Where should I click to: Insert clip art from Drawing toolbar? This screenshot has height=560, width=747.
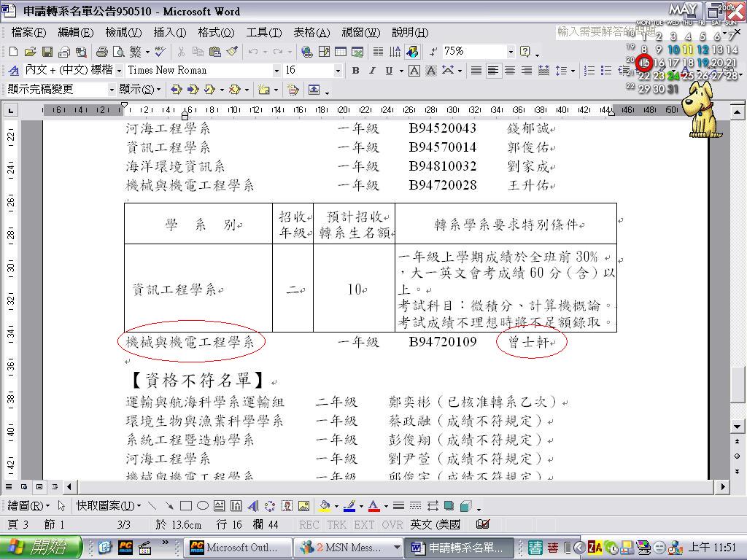[x=287, y=506]
